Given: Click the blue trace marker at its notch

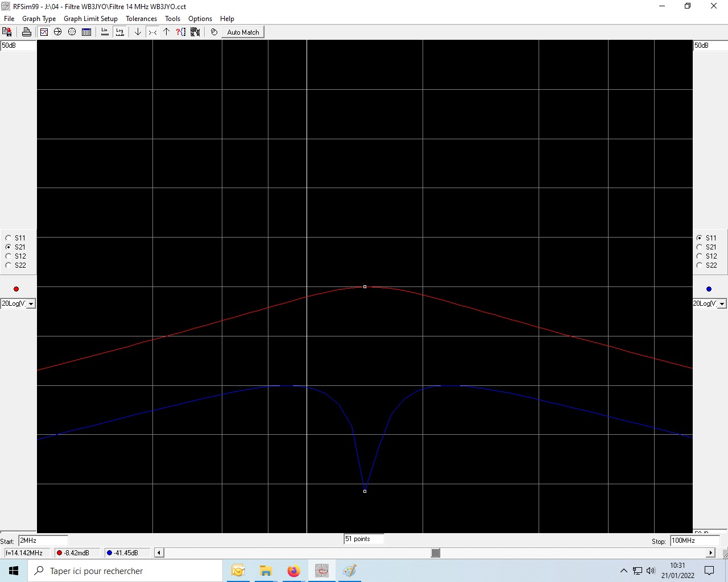Looking at the screenshot, I should coord(365,491).
